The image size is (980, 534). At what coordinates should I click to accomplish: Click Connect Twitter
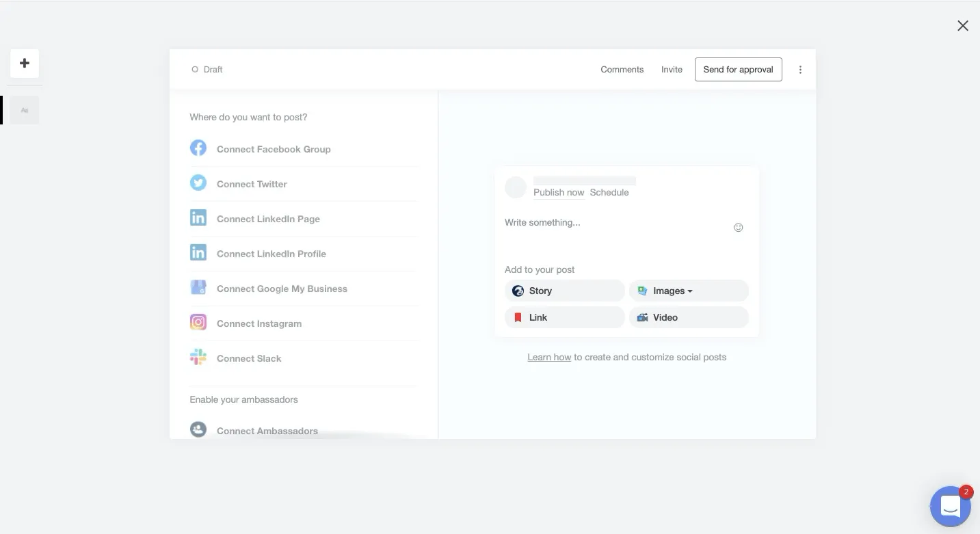(252, 184)
